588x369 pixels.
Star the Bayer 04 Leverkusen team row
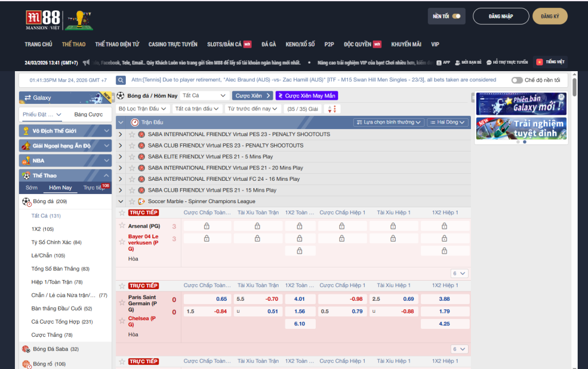(x=122, y=242)
